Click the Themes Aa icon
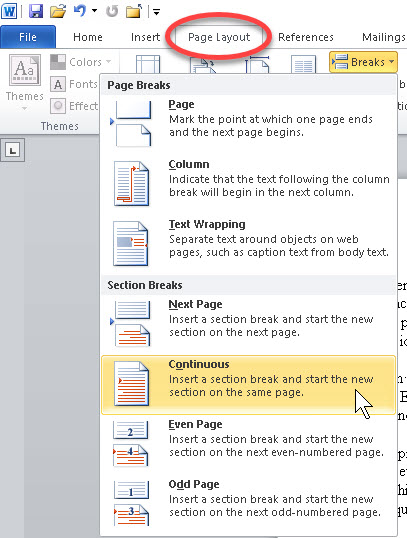This screenshot has width=407, height=538. tap(24, 70)
